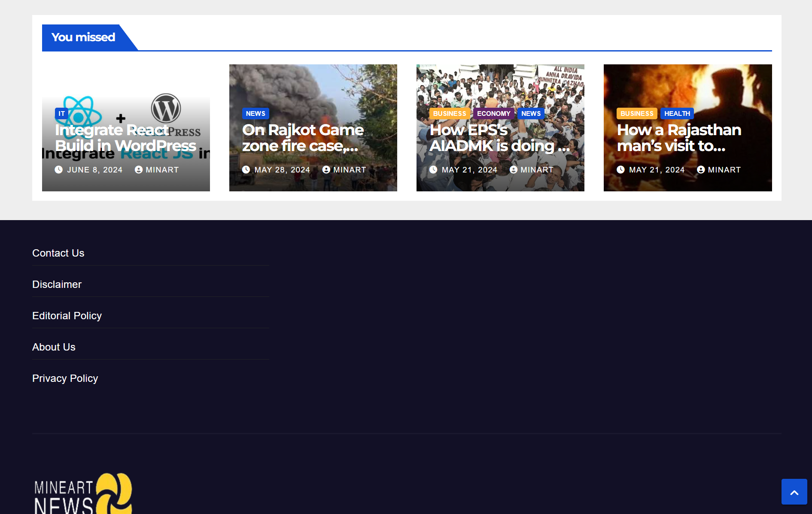Click the clock icon beside May 28, 2024
This screenshot has width=812, height=514.
(246, 170)
